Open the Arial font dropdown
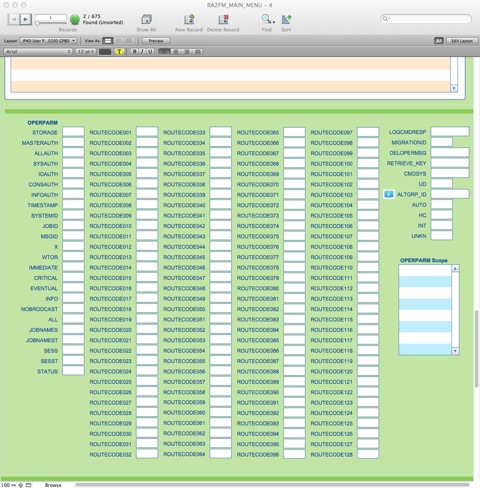 coord(38,51)
